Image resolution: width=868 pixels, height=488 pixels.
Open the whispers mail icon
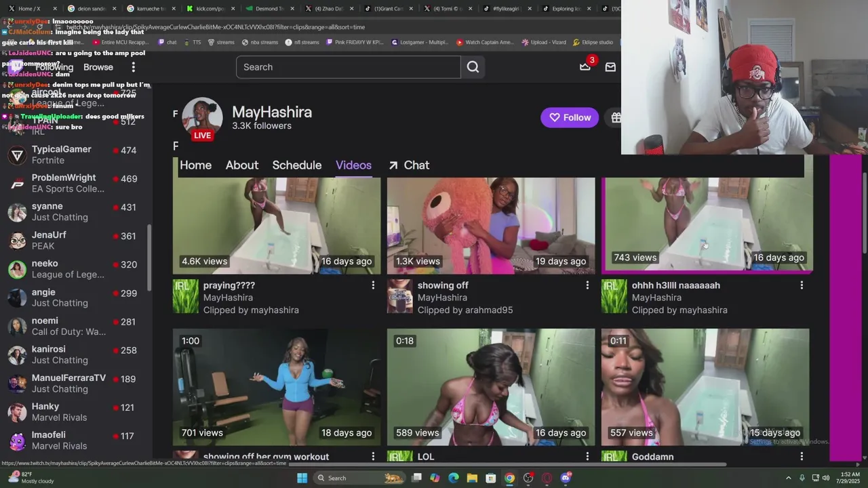[x=610, y=67]
